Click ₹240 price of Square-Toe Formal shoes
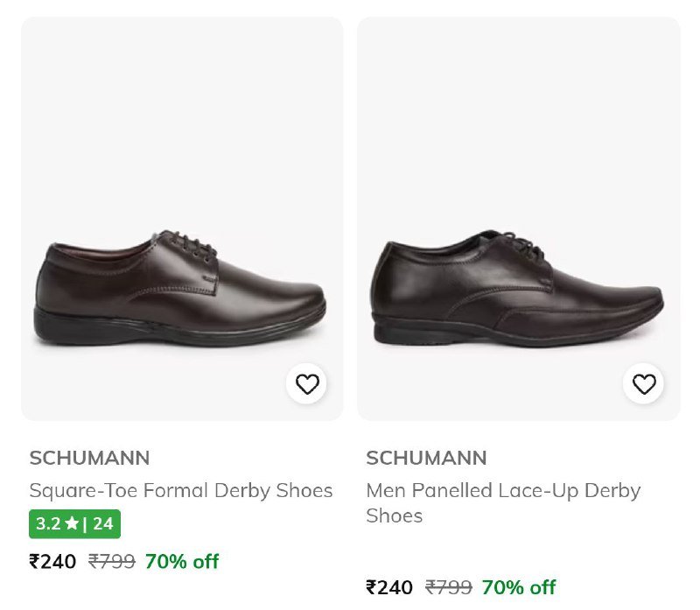This screenshot has height=610, width=700. [52, 562]
